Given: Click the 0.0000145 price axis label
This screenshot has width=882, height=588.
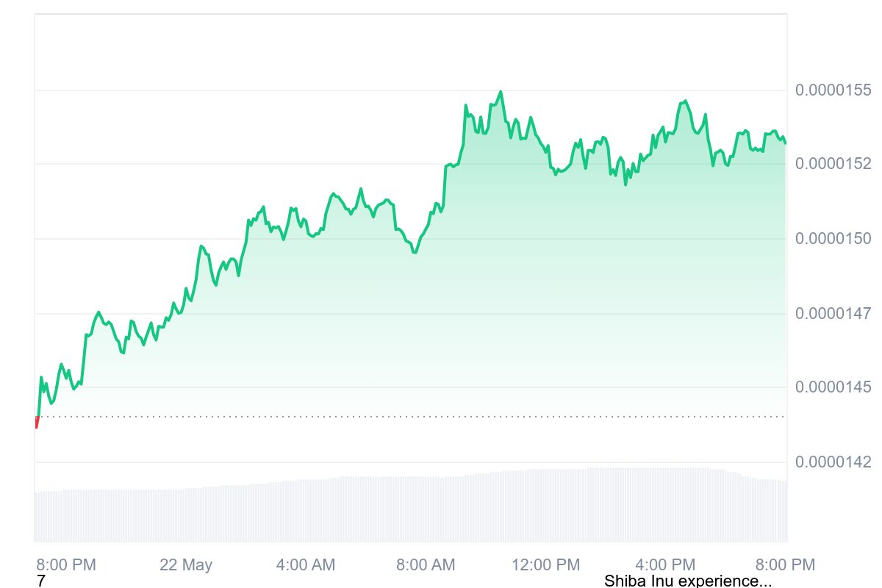Looking at the screenshot, I should pyautogui.click(x=833, y=387).
